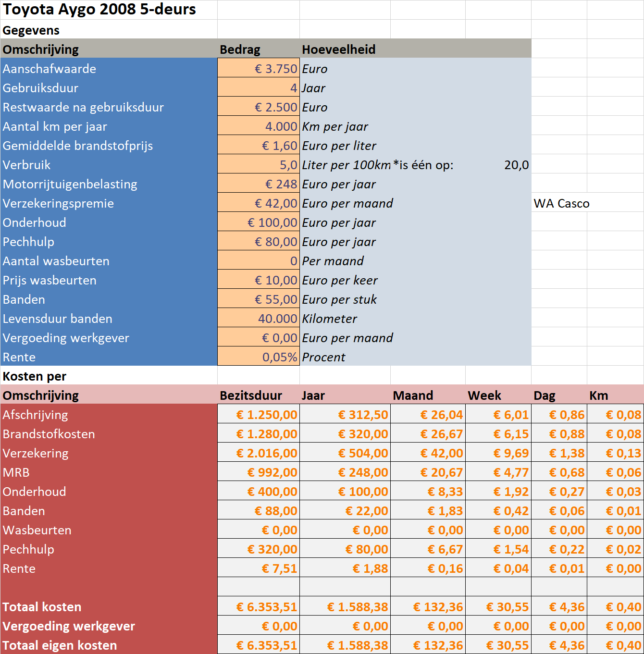Click the 'Dag' column header

tap(559, 395)
